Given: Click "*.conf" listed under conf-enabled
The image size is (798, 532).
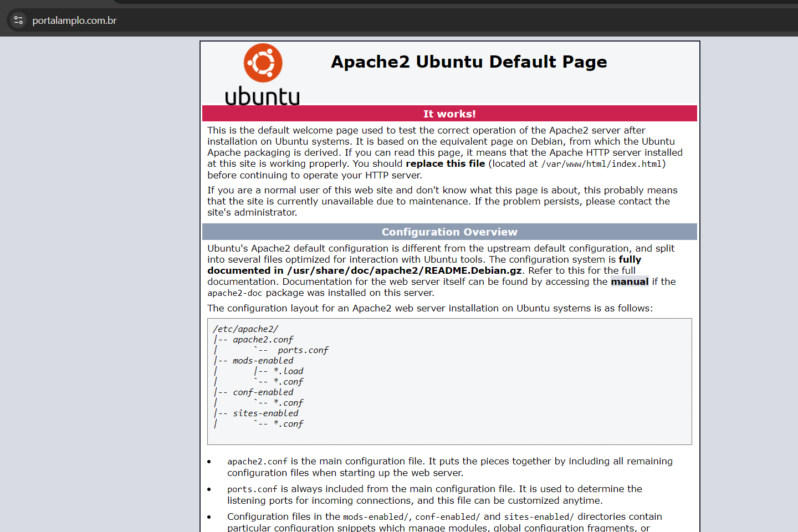Looking at the screenshot, I should point(288,403).
